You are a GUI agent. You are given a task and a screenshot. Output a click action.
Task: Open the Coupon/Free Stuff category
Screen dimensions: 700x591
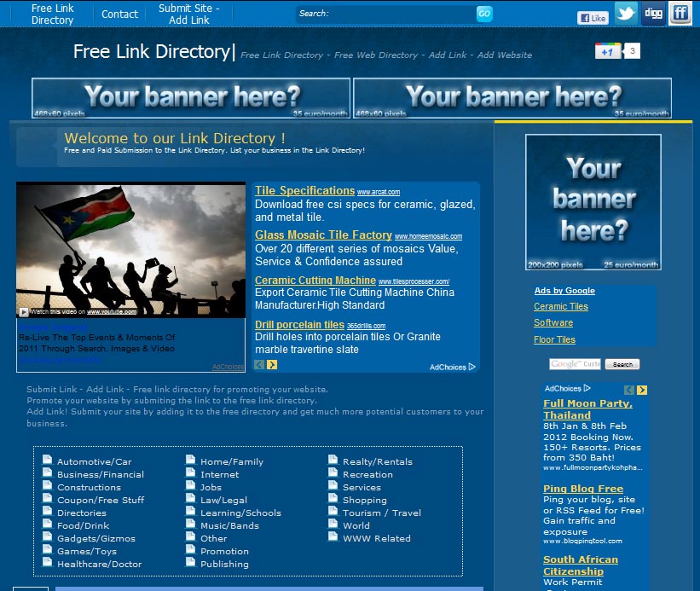click(101, 500)
